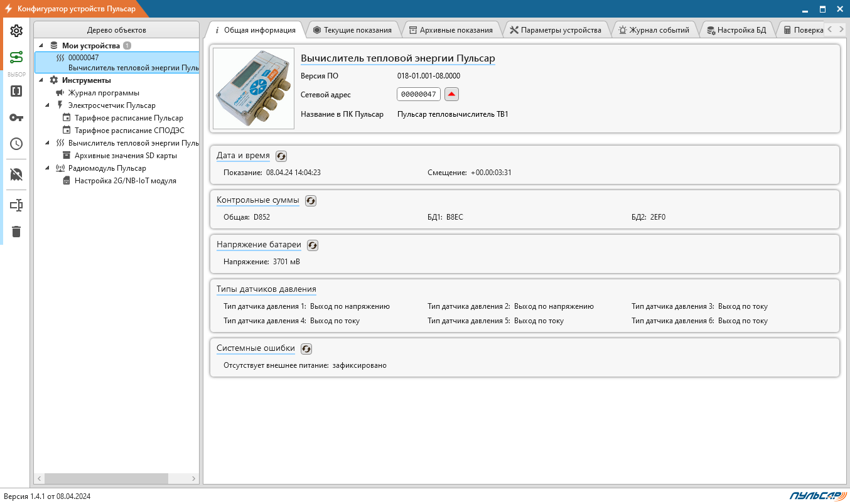Click the rename field sidebar icon
Viewport: 850px width, 504px height.
pyautogui.click(x=16, y=205)
